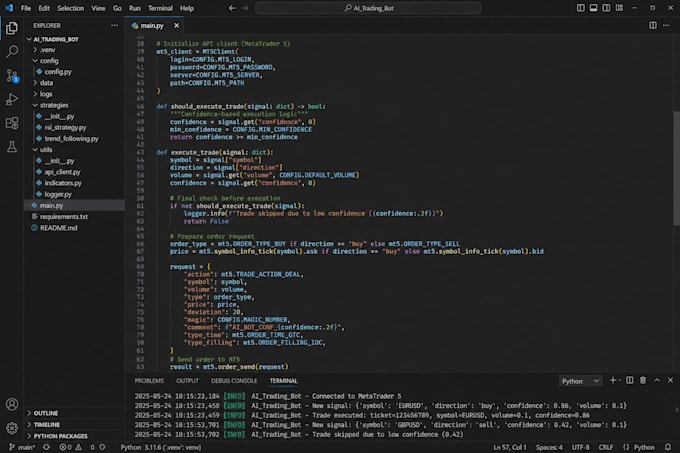Click the editor vertical scrollbar thumb
The height and width of the screenshot is (453, 680).
point(676,168)
